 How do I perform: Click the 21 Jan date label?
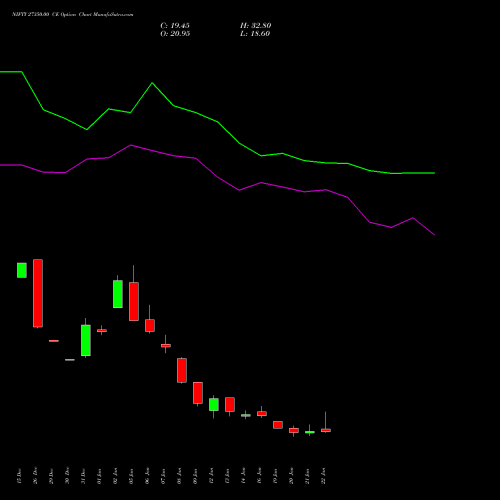click(307, 476)
